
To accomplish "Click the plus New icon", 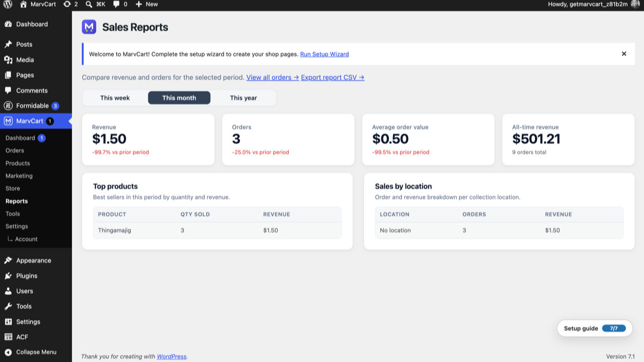I will [x=139, y=4].
